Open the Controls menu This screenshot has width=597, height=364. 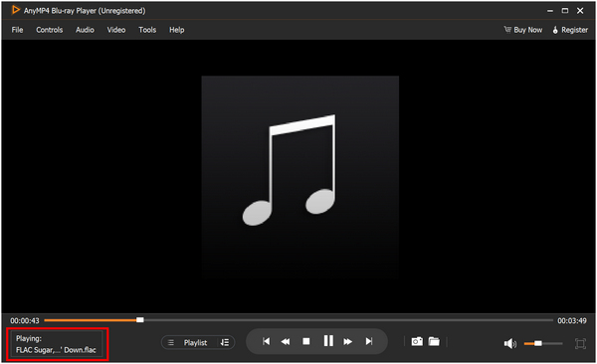tap(49, 30)
